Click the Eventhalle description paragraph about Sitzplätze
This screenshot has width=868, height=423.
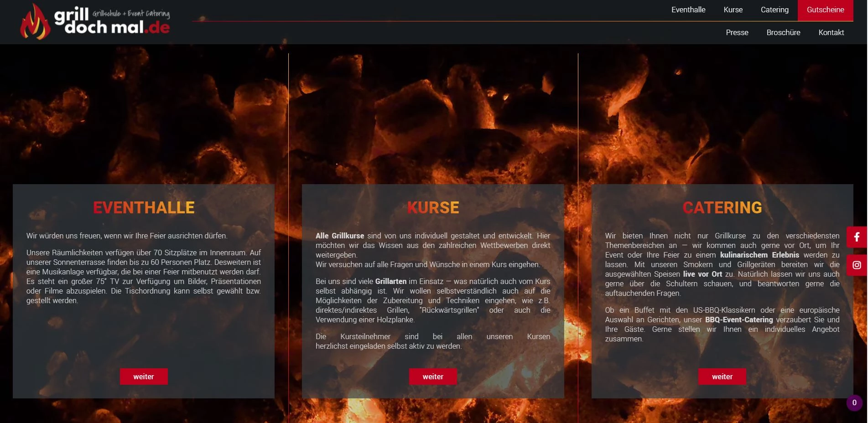tap(144, 277)
